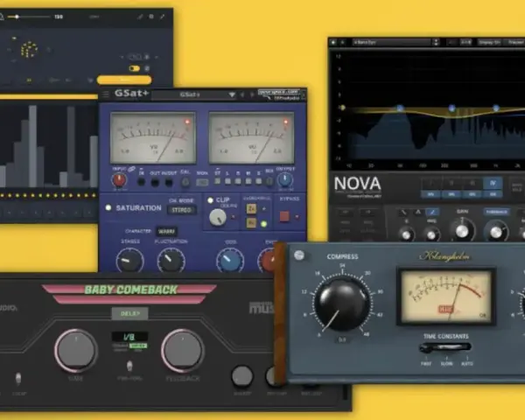525x420 pixels.
Task: Select NOVA band I tab
Action: [430, 183]
